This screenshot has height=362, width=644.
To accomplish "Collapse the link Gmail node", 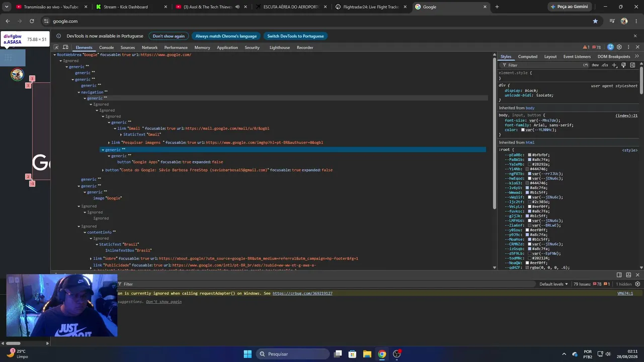I will tap(115, 129).
